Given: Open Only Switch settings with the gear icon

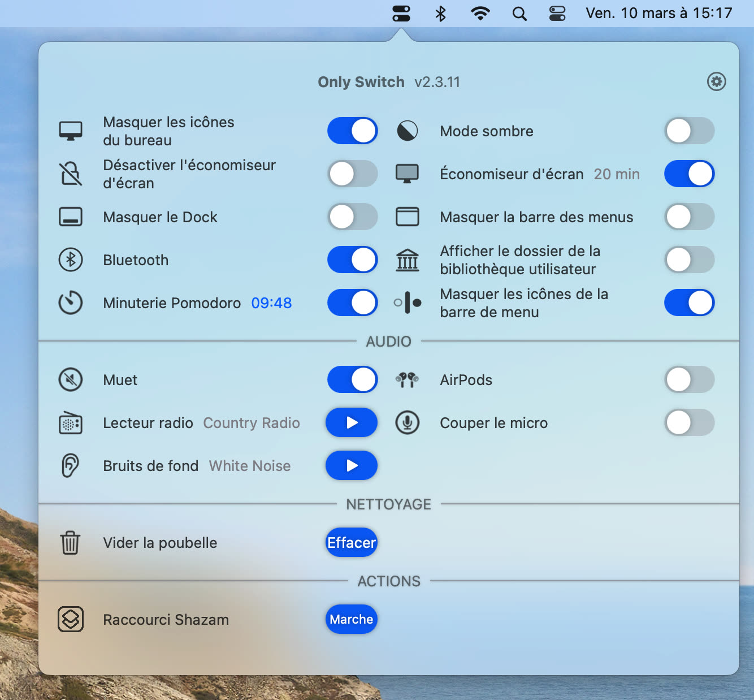Looking at the screenshot, I should point(716,81).
